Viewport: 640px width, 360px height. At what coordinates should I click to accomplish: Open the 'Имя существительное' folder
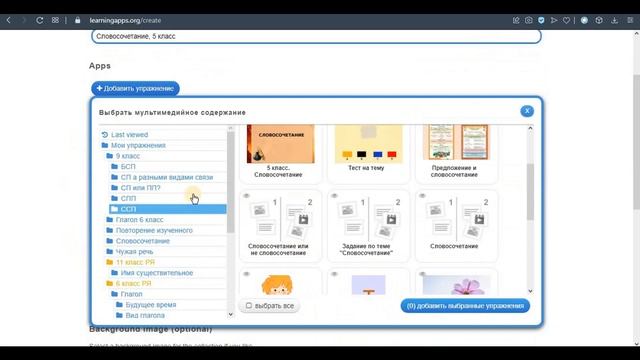pyautogui.click(x=157, y=273)
